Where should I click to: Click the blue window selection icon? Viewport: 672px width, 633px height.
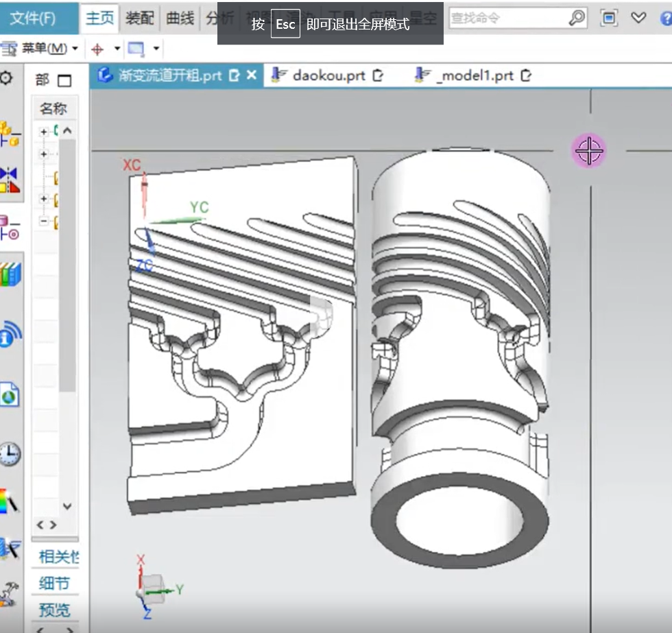click(x=136, y=49)
